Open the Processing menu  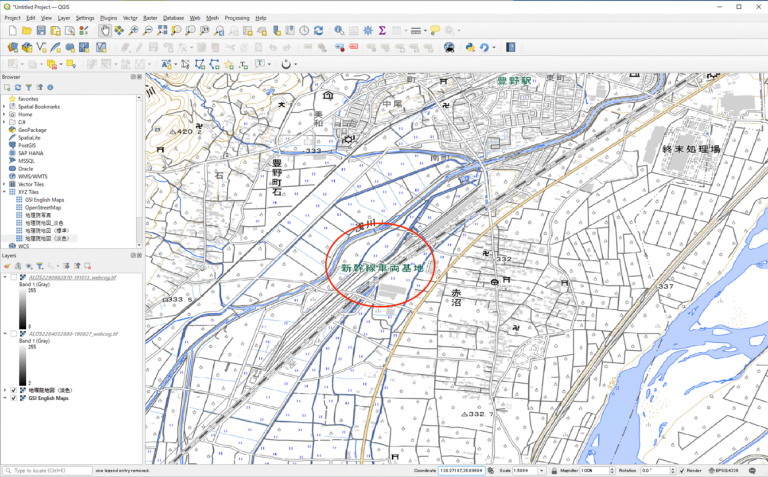click(x=237, y=18)
